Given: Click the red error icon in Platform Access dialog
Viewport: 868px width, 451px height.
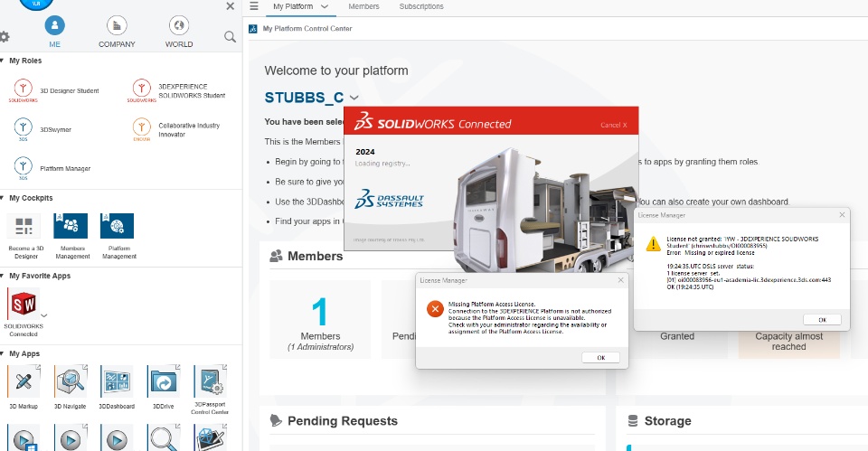Looking at the screenshot, I should [x=435, y=309].
